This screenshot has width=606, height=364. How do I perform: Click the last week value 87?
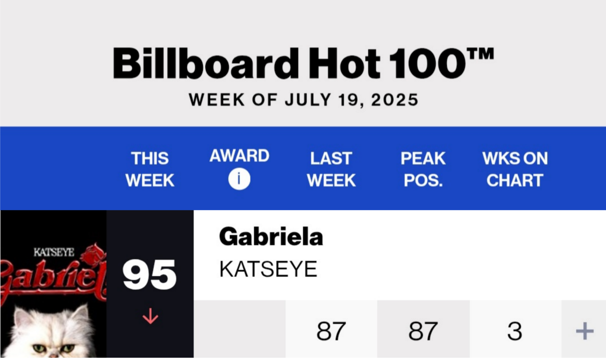[331, 331]
